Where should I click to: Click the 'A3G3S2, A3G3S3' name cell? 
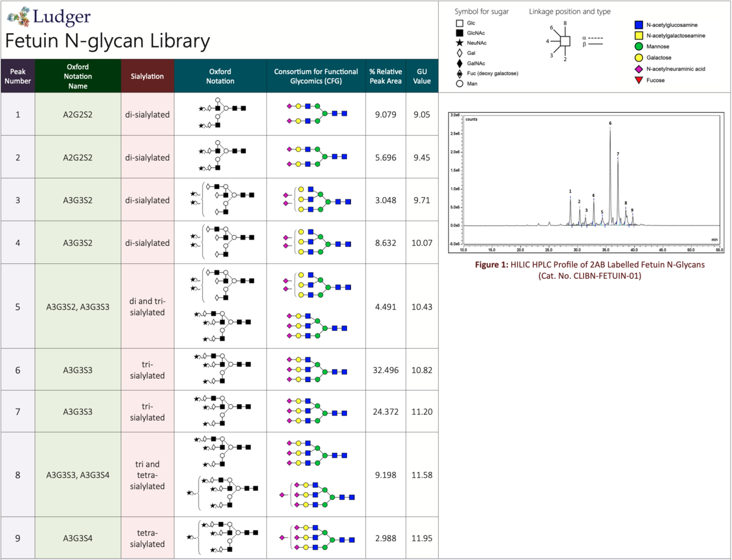tap(78, 307)
